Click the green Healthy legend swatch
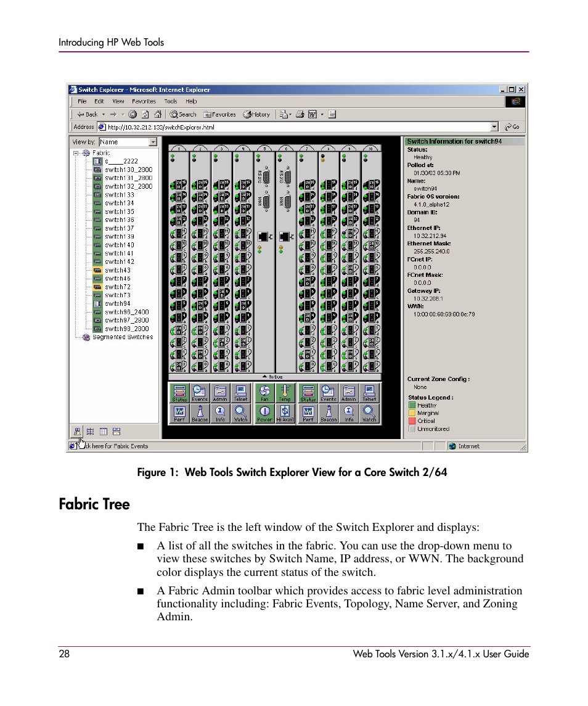 (412, 405)
